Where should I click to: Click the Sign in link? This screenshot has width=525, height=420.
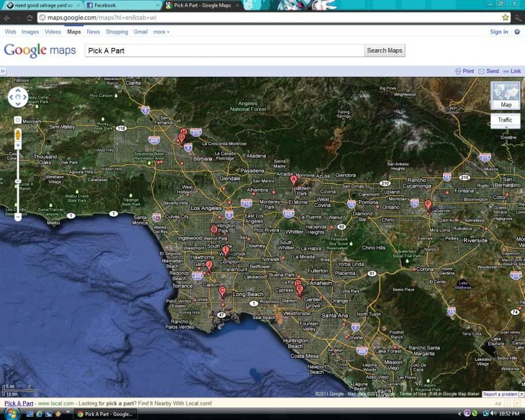(x=499, y=31)
